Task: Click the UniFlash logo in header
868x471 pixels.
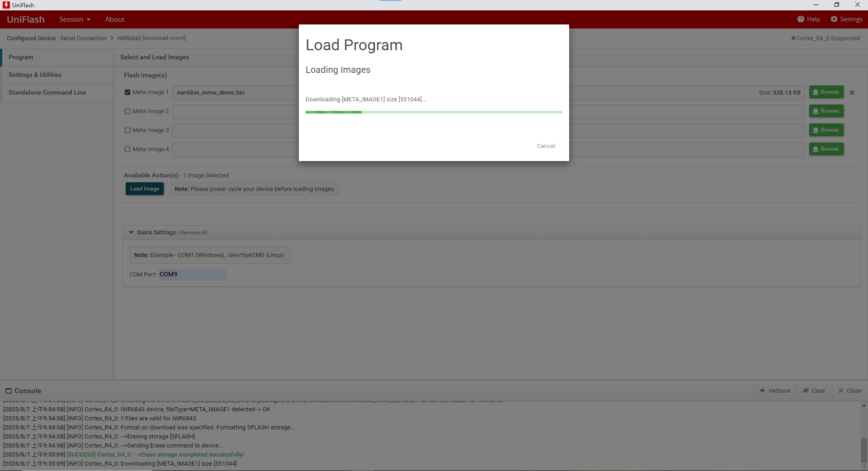Action: click(26, 19)
